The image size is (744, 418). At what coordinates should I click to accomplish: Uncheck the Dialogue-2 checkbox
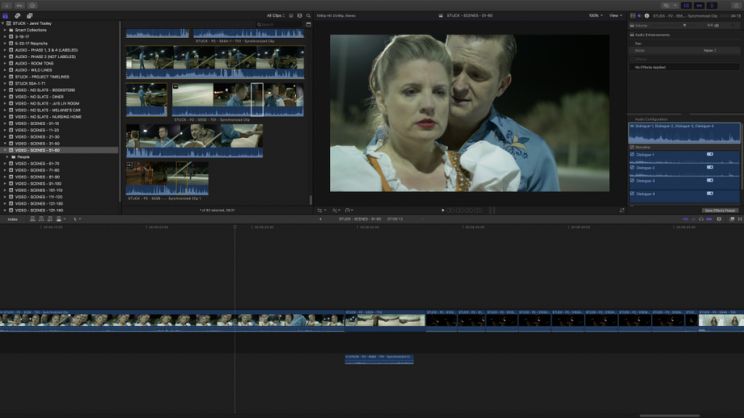pos(632,167)
